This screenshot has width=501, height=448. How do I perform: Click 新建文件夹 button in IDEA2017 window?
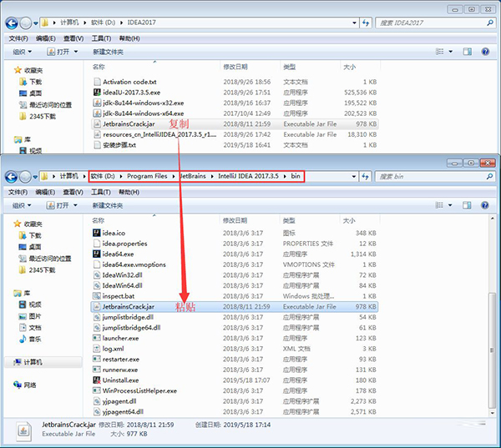tap(113, 52)
